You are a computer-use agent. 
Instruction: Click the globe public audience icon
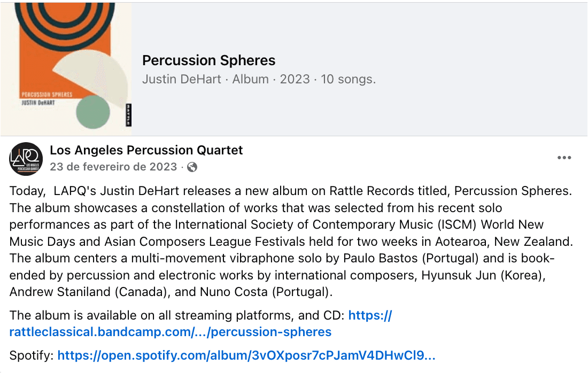click(x=191, y=167)
